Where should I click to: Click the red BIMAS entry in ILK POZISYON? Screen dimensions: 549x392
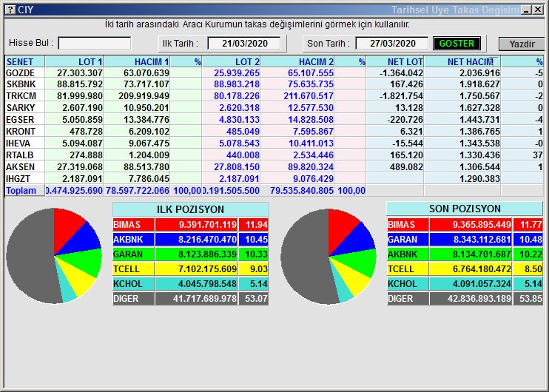pos(175,225)
